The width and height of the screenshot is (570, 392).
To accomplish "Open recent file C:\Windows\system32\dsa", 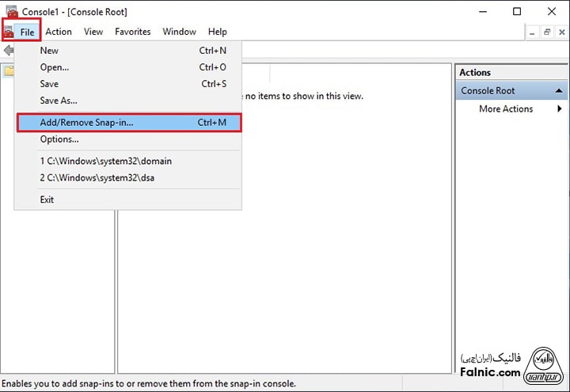I will (97, 177).
